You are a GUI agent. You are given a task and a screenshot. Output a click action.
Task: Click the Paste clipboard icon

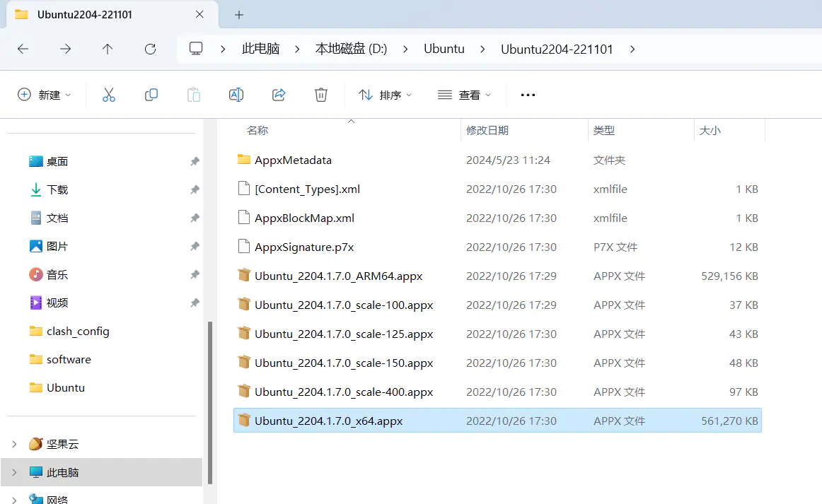194,95
